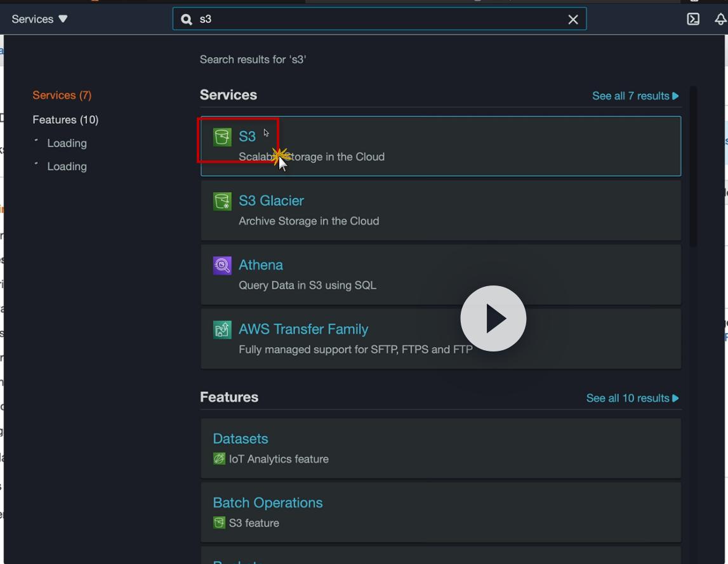This screenshot has height=564, width=728.
Task: Open notifications bell icon
Action: click(x=720, y=19)
